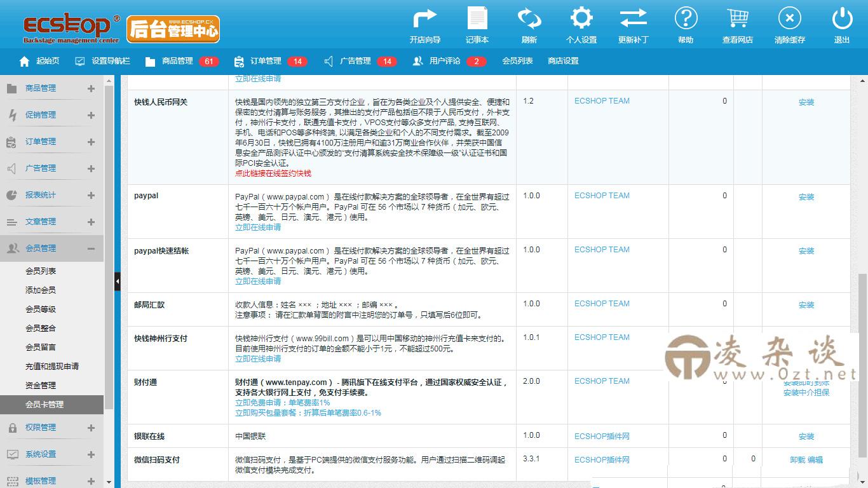Screen dimensions: 868x488
Task: Click the 退出 power icon
Action: [x=842, y=18]
